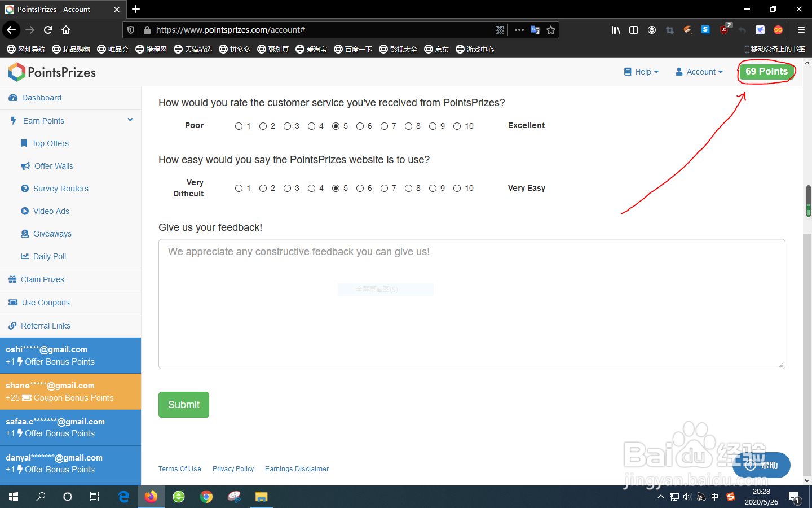Click the tracking protection shield icon
Viewport: 812px width, 508px height.
pyautogui.click(x=131, y=30)
